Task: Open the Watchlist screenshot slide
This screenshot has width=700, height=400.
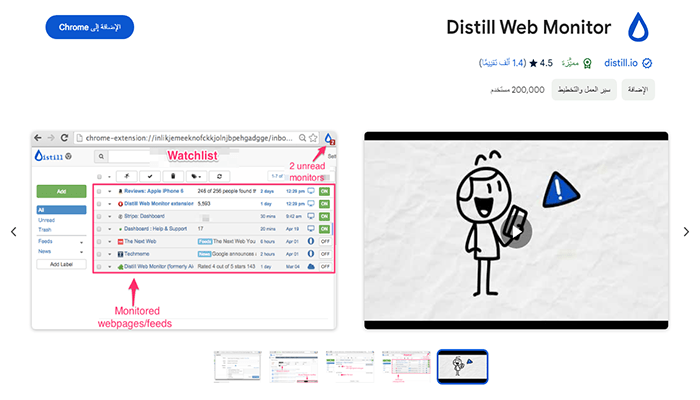Action: tap(184, 231)
